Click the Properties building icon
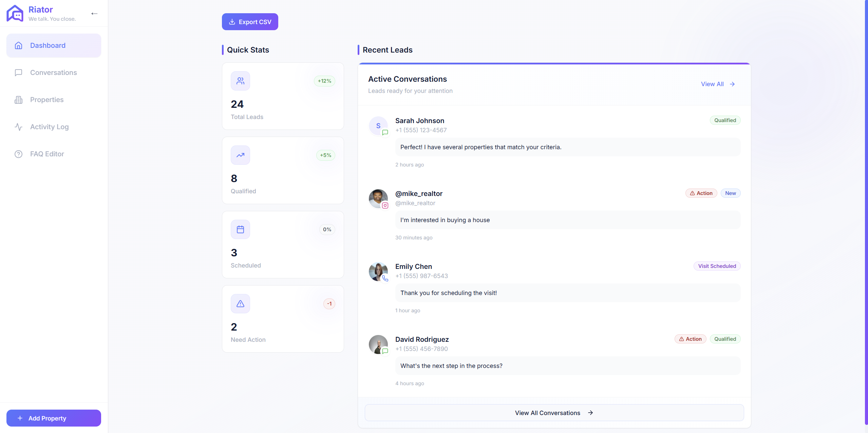 (x=19, y=100)
